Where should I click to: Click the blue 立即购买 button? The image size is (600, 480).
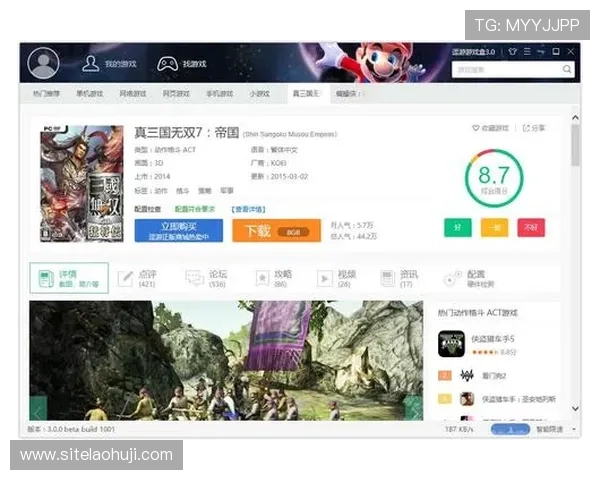(x=179, y=230)
